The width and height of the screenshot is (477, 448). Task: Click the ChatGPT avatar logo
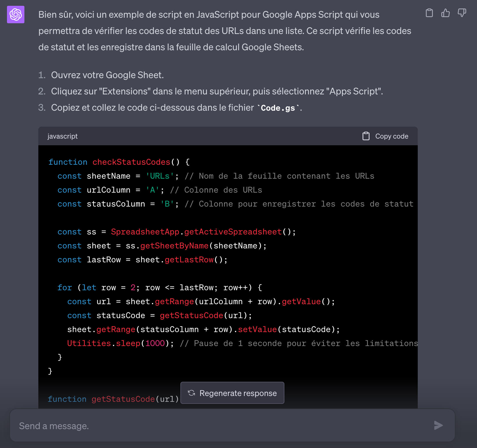point(16,15)
